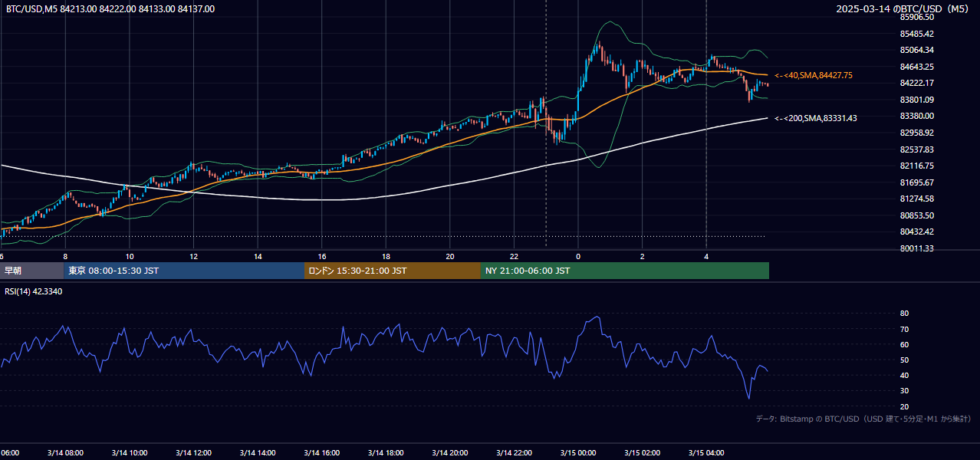The image size is (980, 460).
Task: Click the bottom time label 3/14 10:00
Action: (x=129, y=453)
